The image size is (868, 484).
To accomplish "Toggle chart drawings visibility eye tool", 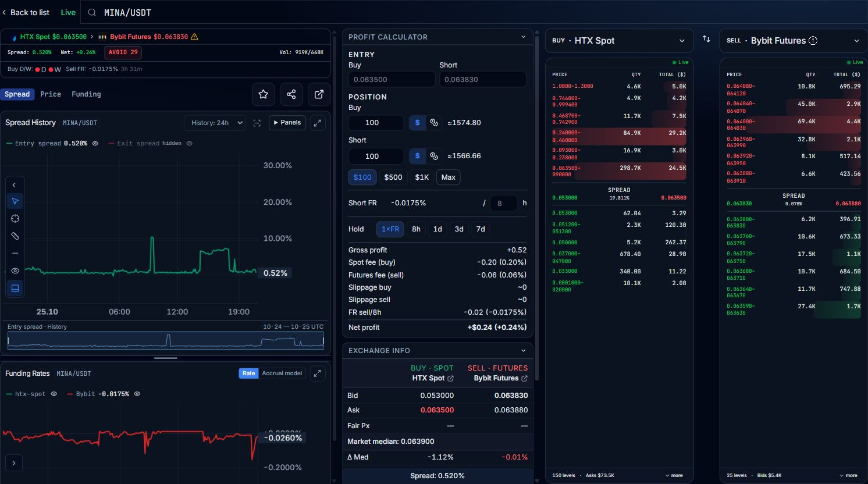I will 15,271.
